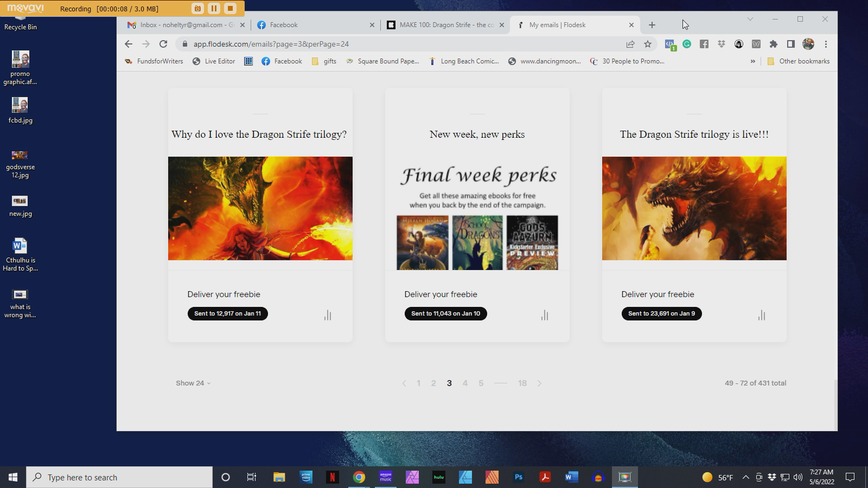This screenshot has height=488, width=868.
Task: Open Netflix from the taskbar
Action: coord(333,477)
